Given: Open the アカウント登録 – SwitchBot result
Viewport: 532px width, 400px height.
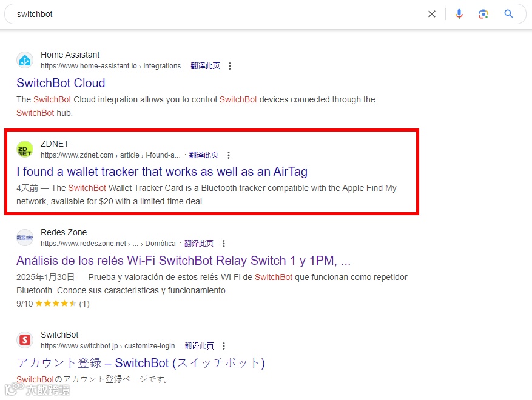Looking at the screenshot, I should click(141, 363).
